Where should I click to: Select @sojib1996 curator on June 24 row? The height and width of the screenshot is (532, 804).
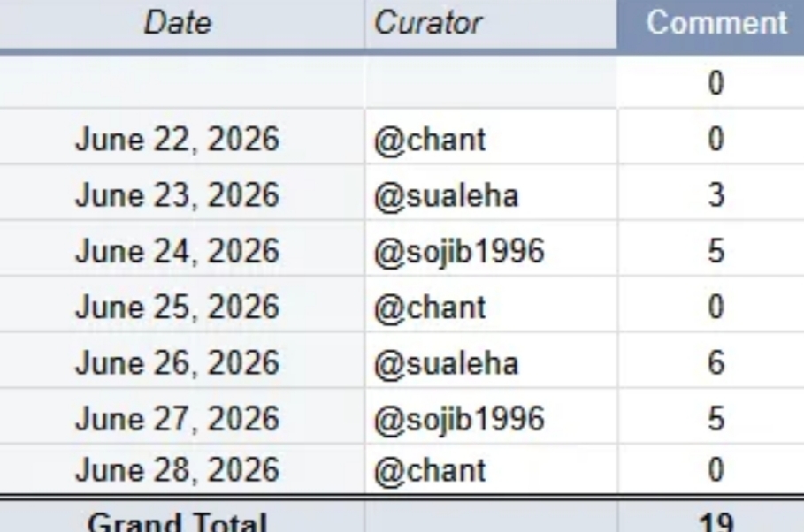pyautogui.click(x=459, y=252)
